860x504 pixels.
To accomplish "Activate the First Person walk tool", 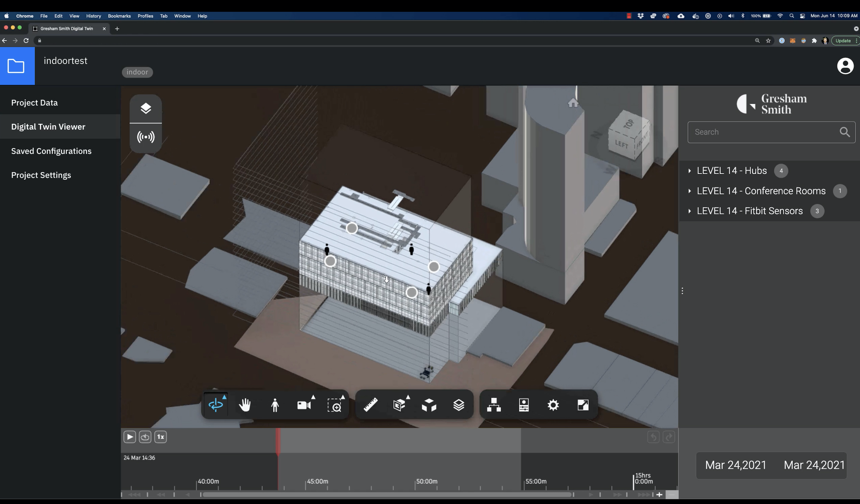I will click(x=275, y=405).
